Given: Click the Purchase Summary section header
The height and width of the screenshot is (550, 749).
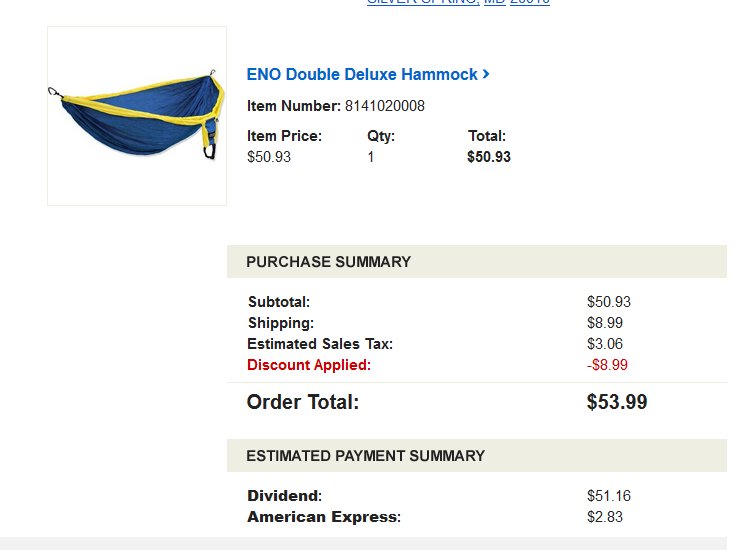Looking at the screenshot, I should (477, 261).
